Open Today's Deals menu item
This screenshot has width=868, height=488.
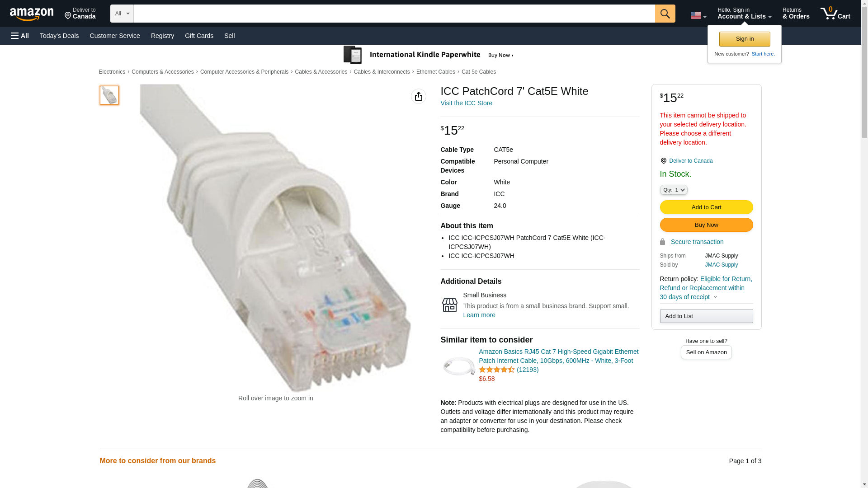(59, 36)
